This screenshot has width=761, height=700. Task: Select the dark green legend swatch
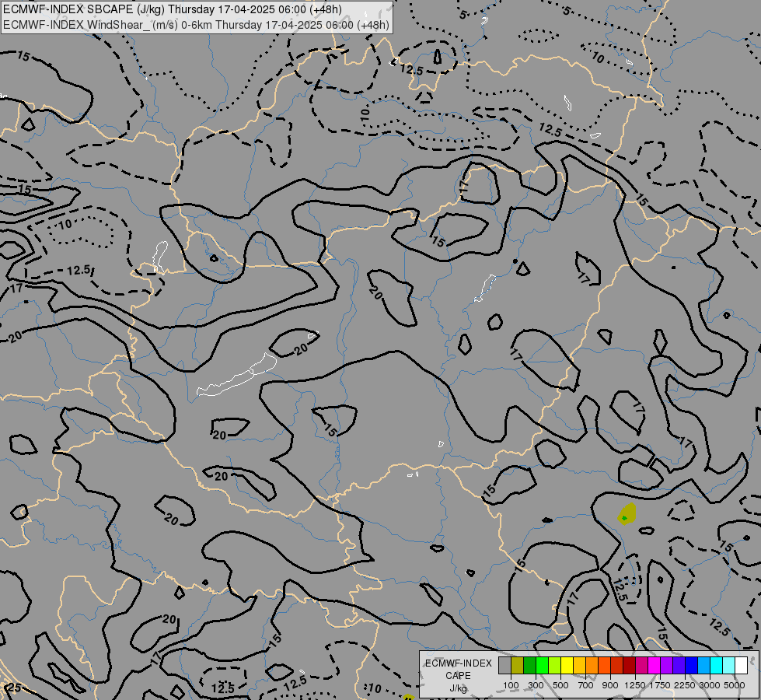530,665
